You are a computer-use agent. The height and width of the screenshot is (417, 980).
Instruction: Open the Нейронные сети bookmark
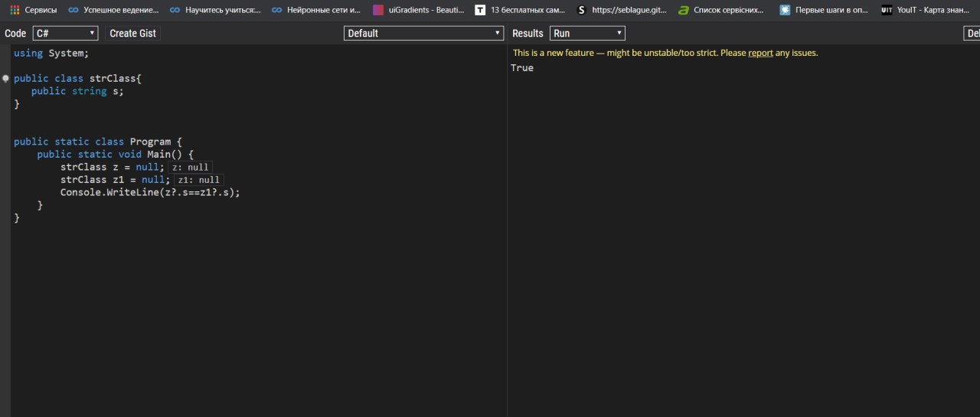[x=315, y=10]
